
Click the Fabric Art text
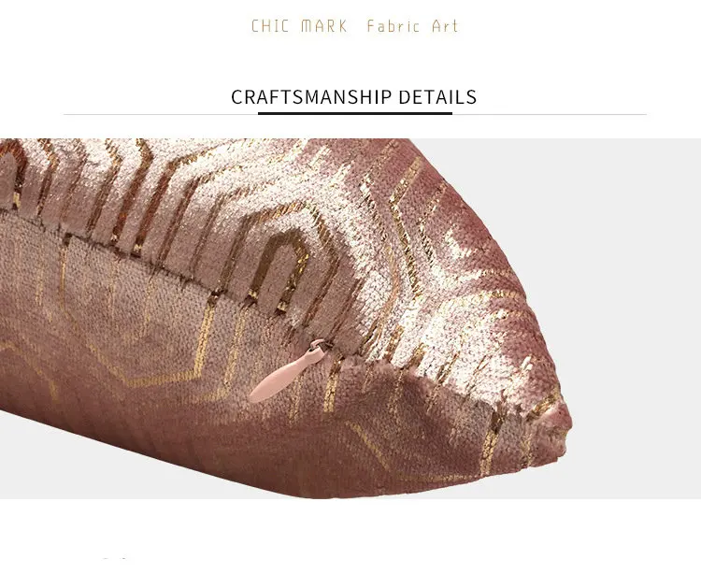click(x=412, y=26)
